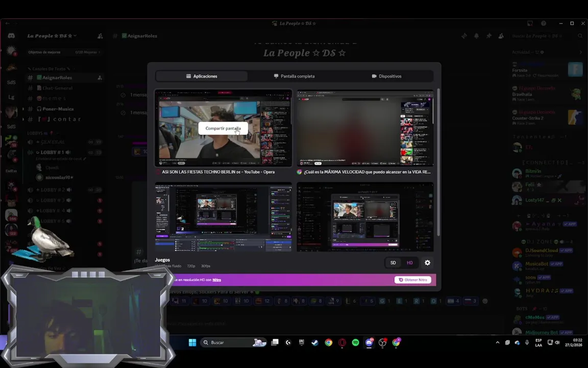Viewport: 588px width, 368px height.
Task: Select HD stream quality
Action: [409, 263]
